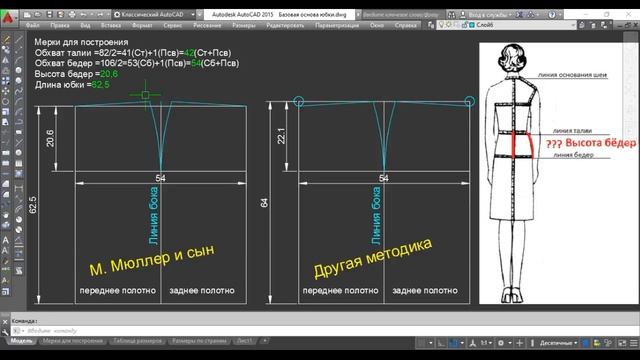The image size is (640, 360).
Task: Open the Рисование menu
Action: (x=207, y=25)
